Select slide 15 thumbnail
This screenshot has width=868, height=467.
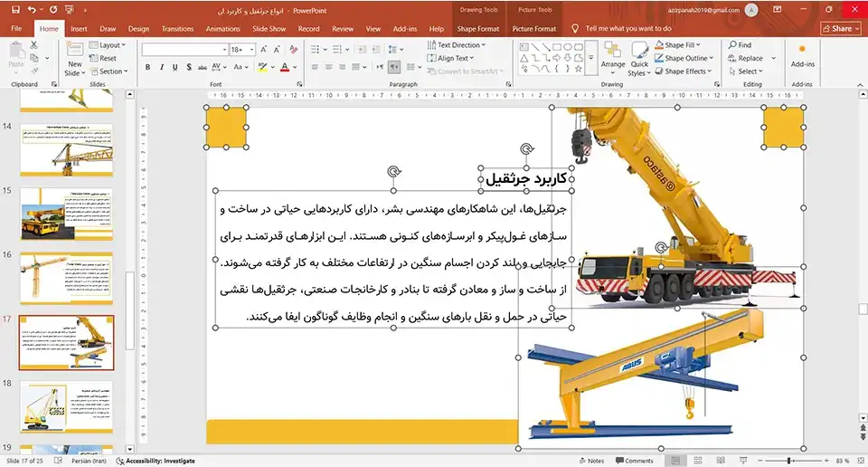click(x=66, y=214)
